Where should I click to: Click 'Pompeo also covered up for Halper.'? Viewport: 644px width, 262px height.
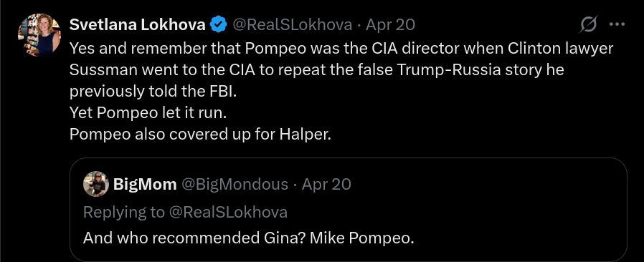pyautogui.click(x=200, y=135)
